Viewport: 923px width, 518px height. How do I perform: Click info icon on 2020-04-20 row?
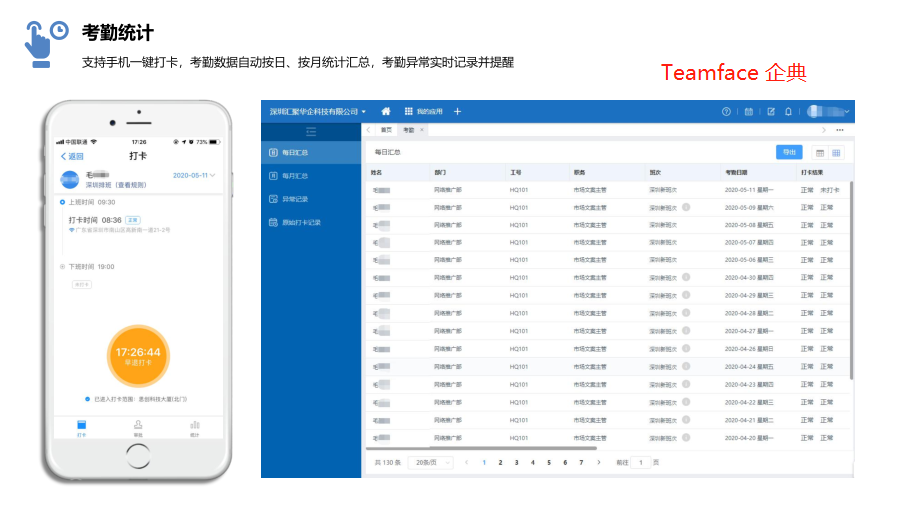(686, 437)
